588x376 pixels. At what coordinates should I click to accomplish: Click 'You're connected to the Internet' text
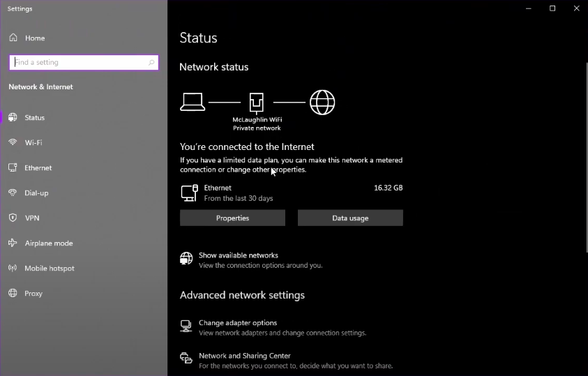tap(247, 146)
